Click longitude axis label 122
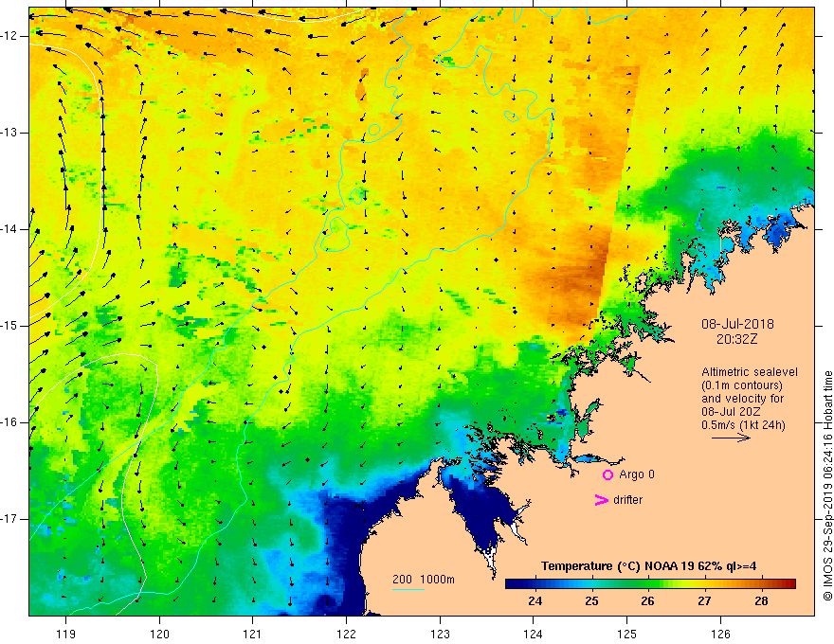834x644 pixels. point(346,634)
